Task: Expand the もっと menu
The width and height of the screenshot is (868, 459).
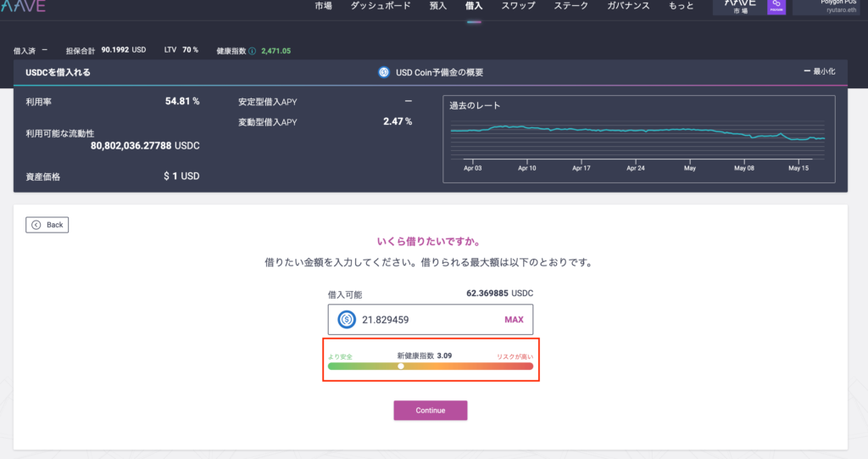Action: click(681, 6)
